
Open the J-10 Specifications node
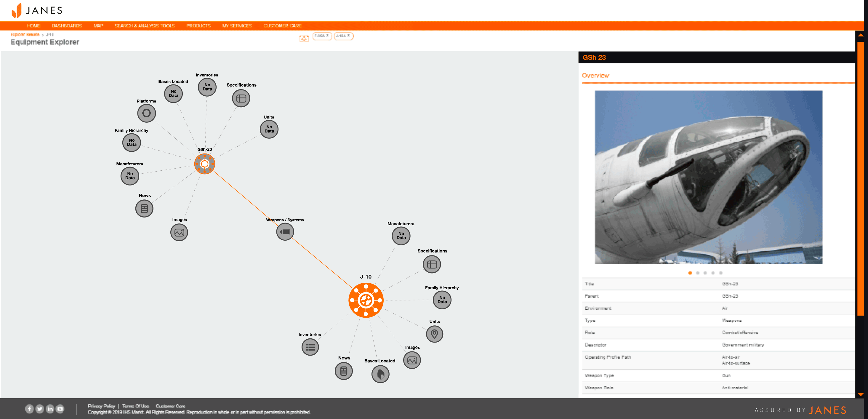[432, 265]
